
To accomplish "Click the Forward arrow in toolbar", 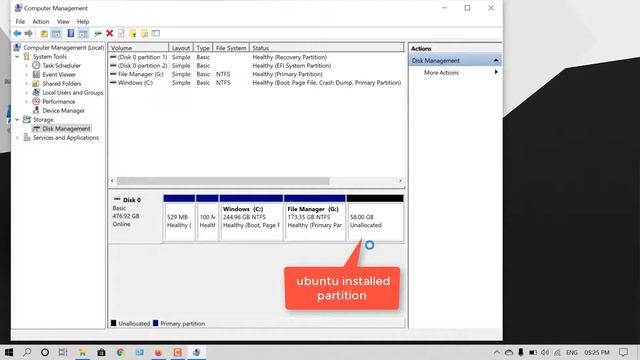I will (29, 33).
